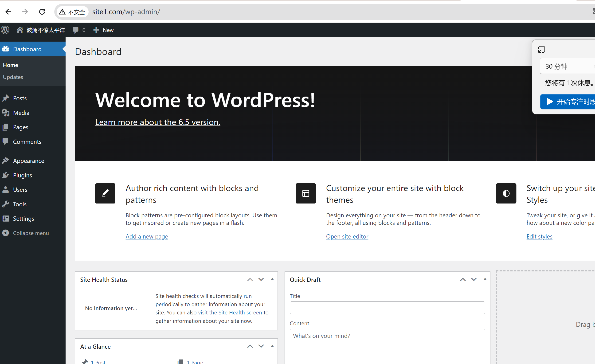Image resolution: width=595 pixels, height=364 pixels.
Task: Click the browser reload icon
Action: point(42,12)
